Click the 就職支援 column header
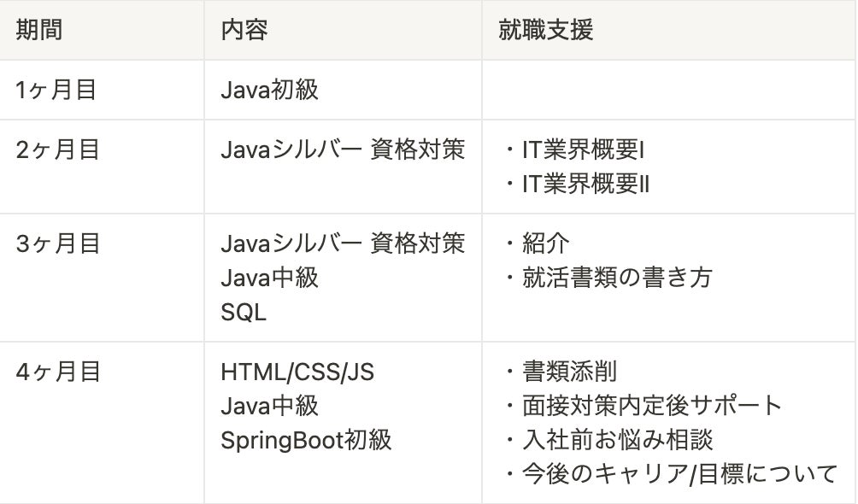Viewport: 858px width, 504px height. pyautogui.click(x=545, y=30)
